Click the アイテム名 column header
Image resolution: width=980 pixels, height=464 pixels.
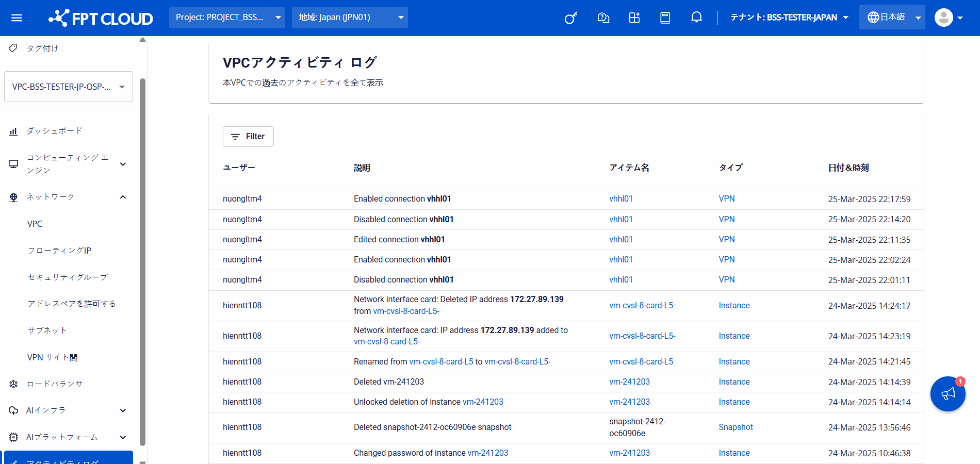(629, 168)
